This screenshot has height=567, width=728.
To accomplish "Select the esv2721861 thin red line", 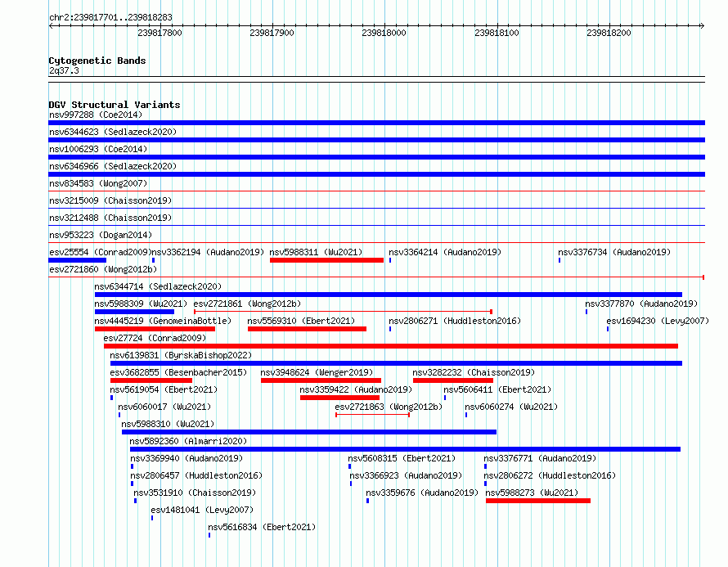I will [x=343, y=312].
